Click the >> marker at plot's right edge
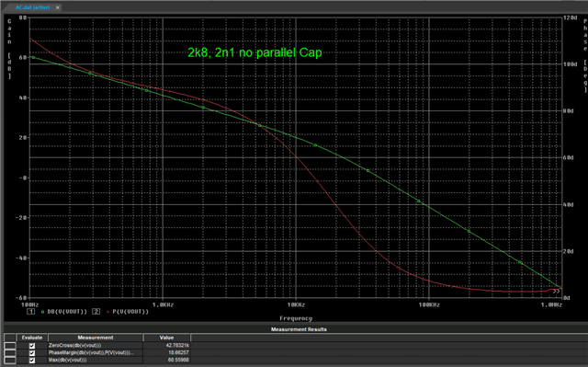The image size is (588, 367). [556, 291]
